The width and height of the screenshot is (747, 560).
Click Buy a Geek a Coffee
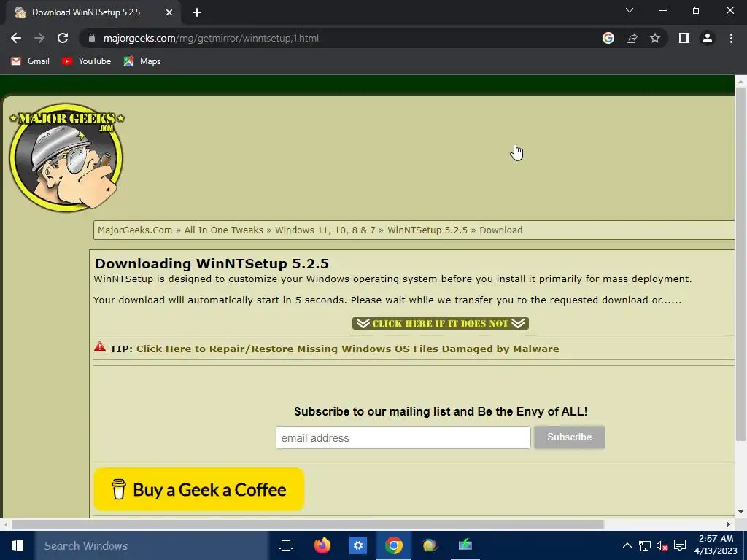click(x=198, y=489)
